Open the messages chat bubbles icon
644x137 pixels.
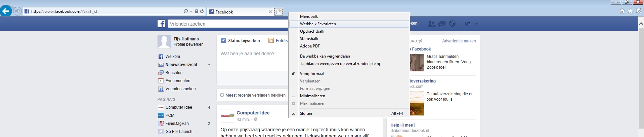pyautogui.click(x=442, y=24)
